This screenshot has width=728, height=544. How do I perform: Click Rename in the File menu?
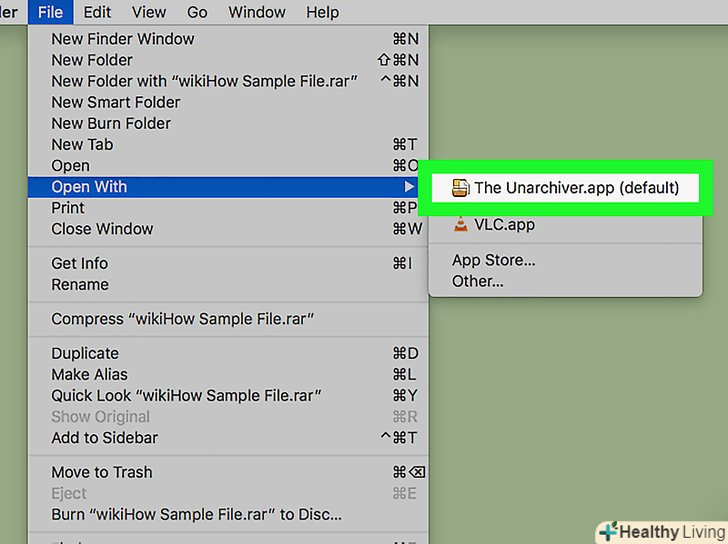[x=80, y=284]
